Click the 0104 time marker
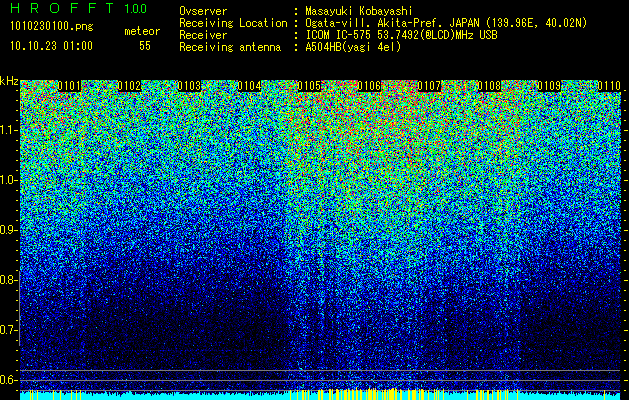629x400 pixels. coord(250,86)
